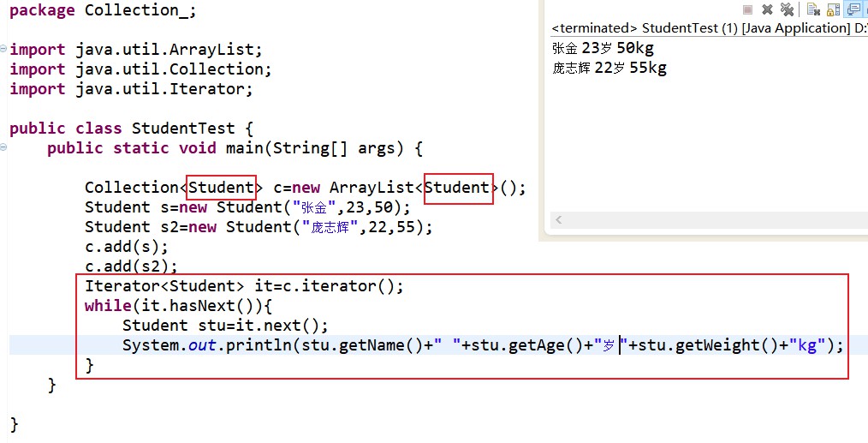The image size is (868, 443).
Task: Click 'import java.util.Collection;' line
Action: coord(140,69)
